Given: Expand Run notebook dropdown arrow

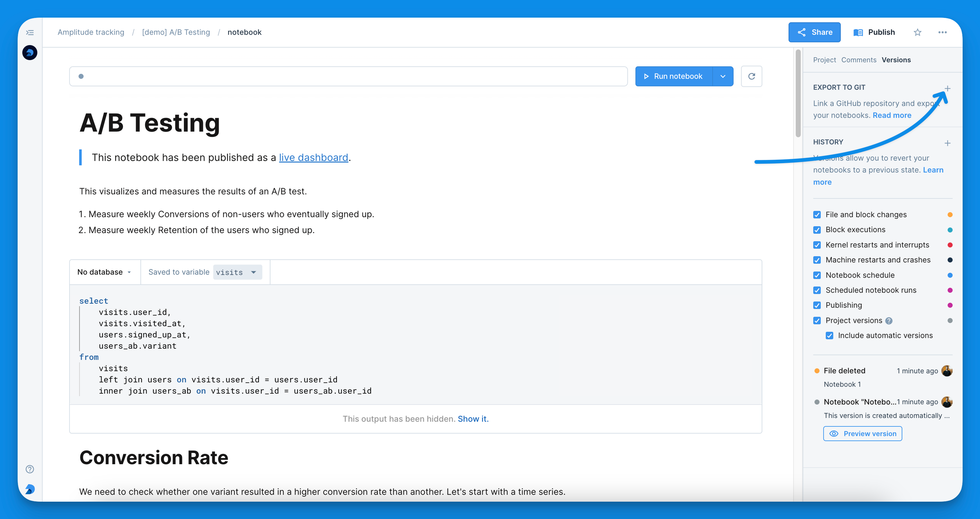Looking at the screenshot, I should (723, 77).
